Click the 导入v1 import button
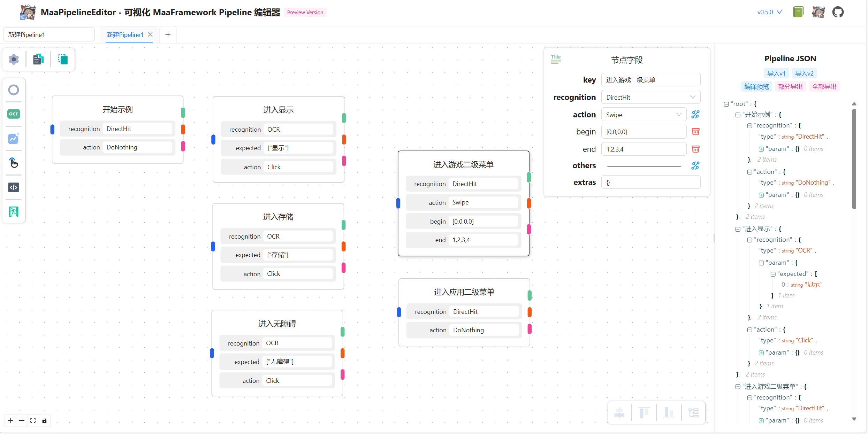This screenshot has width=868, height=434. tap(776, 73)
